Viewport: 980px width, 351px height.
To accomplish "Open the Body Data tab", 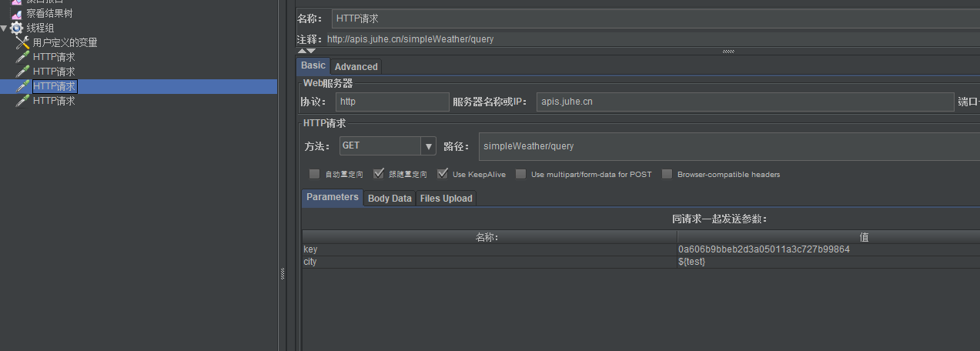I will [390, 199].
